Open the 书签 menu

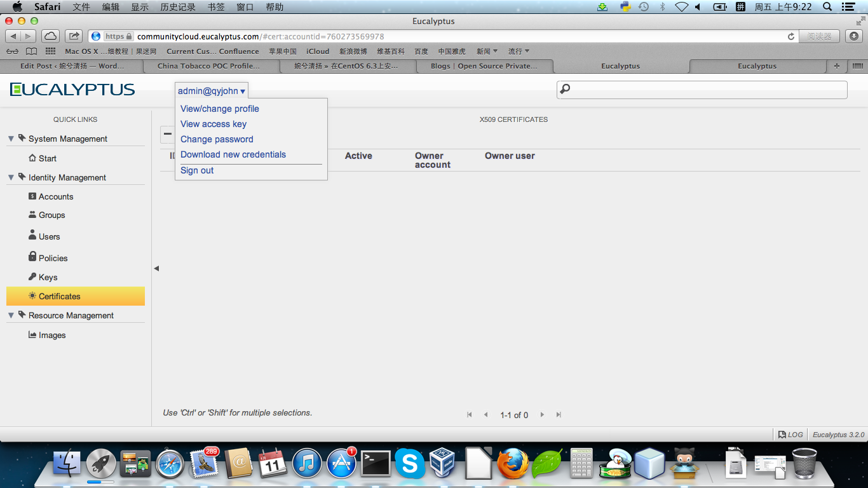click(x=216, y=7)
